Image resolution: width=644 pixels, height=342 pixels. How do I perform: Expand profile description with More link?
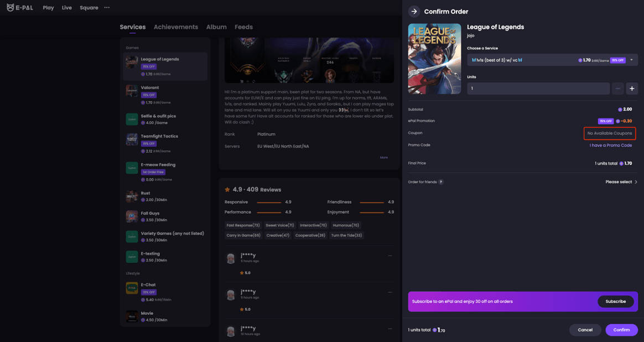383,158
